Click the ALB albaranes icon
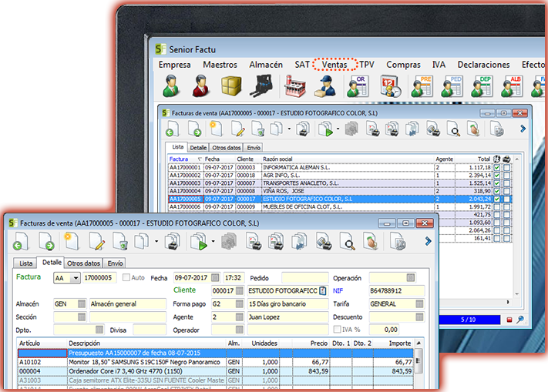The height and width of the screenshot is (392, 548). [512, 85]
